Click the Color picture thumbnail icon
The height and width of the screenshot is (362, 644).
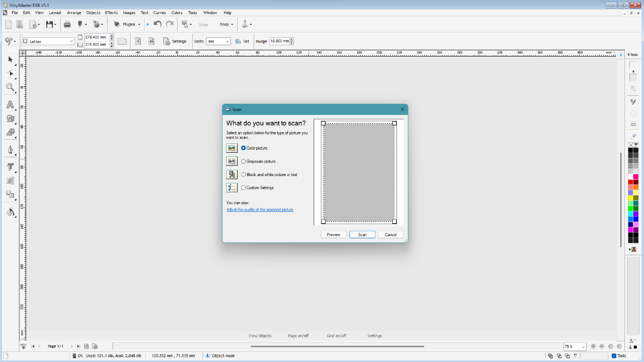tap(232, 148)
